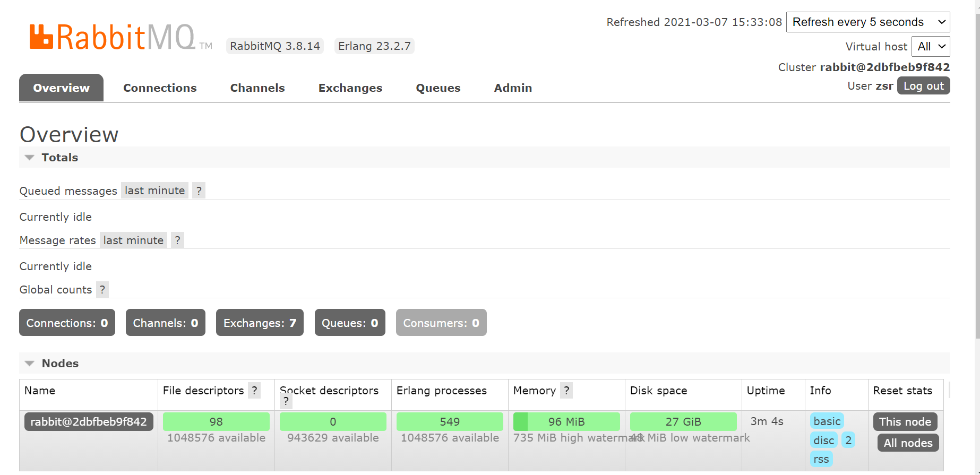
Task: Show help for File descriptors column
Action: [x=255, y=391]
